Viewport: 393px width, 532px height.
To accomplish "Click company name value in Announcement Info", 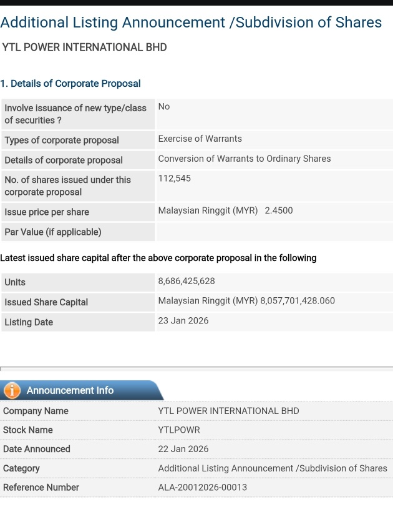I will [228, 411].
